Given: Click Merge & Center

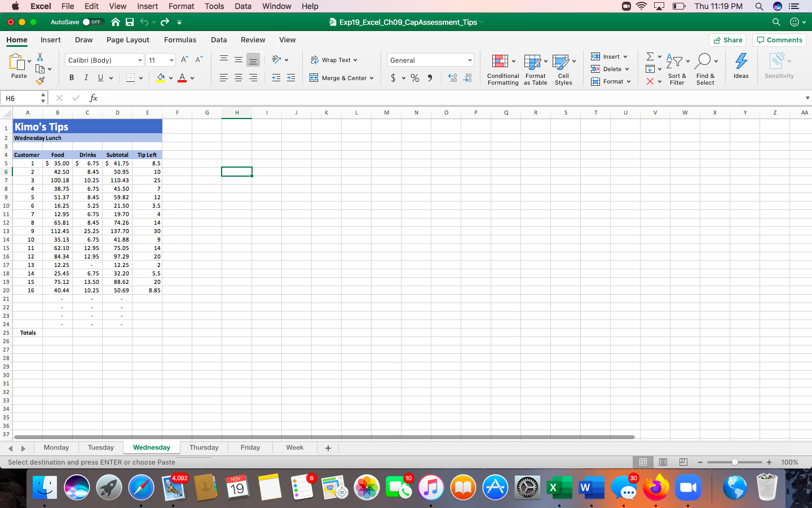Looking at the screenshot, I should tap(342, 78).
